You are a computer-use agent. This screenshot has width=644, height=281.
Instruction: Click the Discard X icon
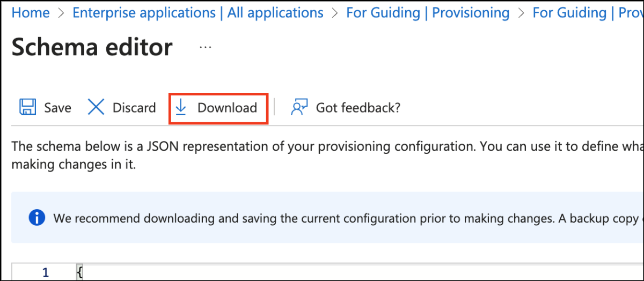coord(96,107)
